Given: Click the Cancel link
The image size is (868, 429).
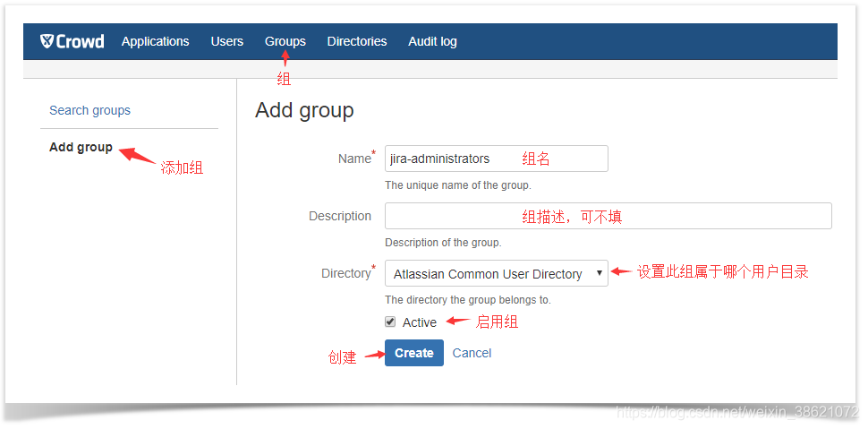Looking at the screenshot, I should (x=472, y=353).
